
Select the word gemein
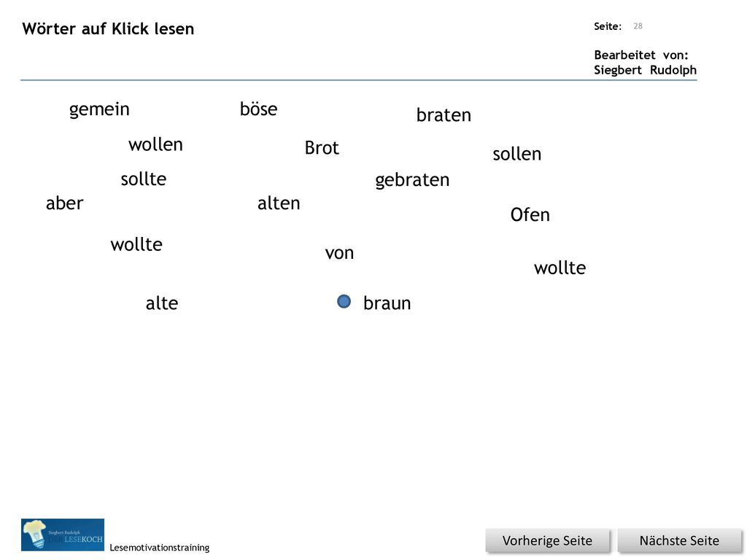(x=99, y=109)
